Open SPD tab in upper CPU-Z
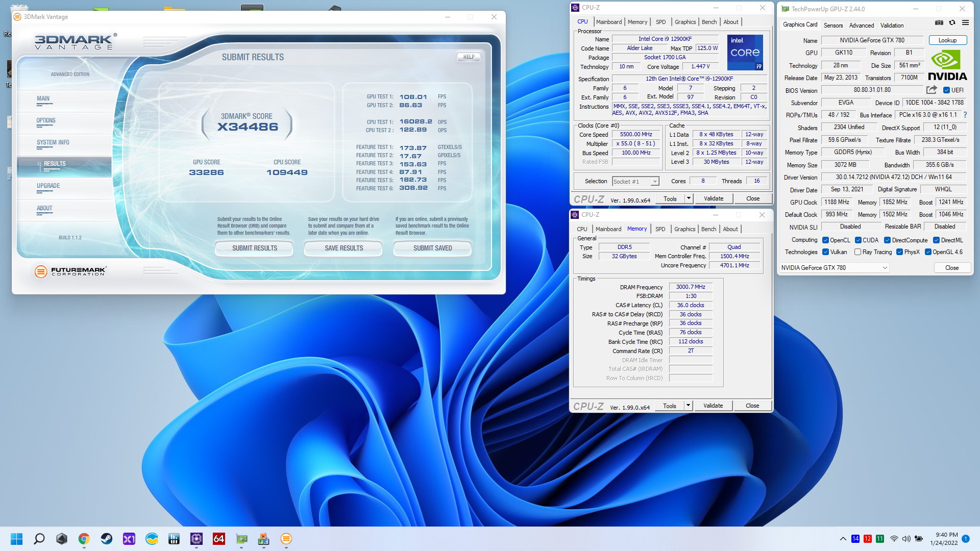 [x=660, y=22]
